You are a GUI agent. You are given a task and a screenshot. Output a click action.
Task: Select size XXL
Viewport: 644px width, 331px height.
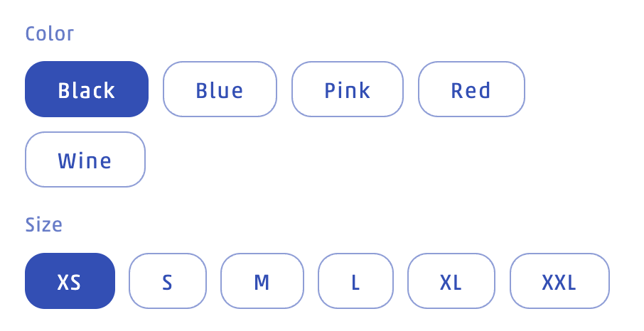click(x=559, y=281)
